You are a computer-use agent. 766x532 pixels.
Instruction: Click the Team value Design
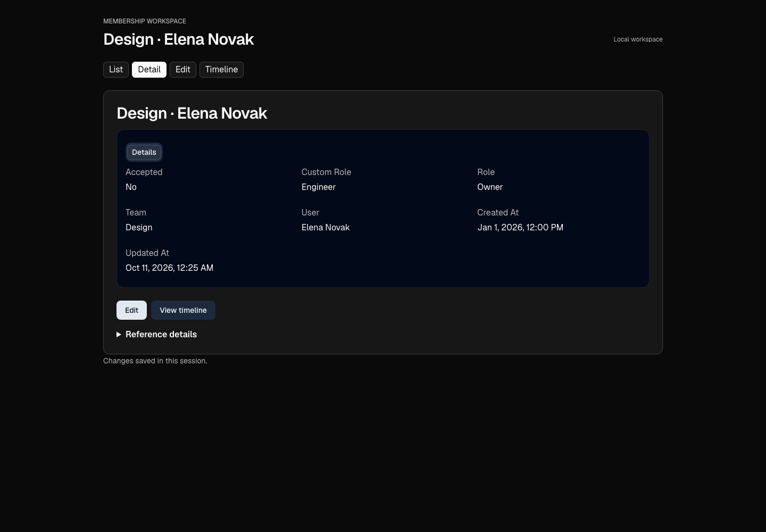point(139,228)
